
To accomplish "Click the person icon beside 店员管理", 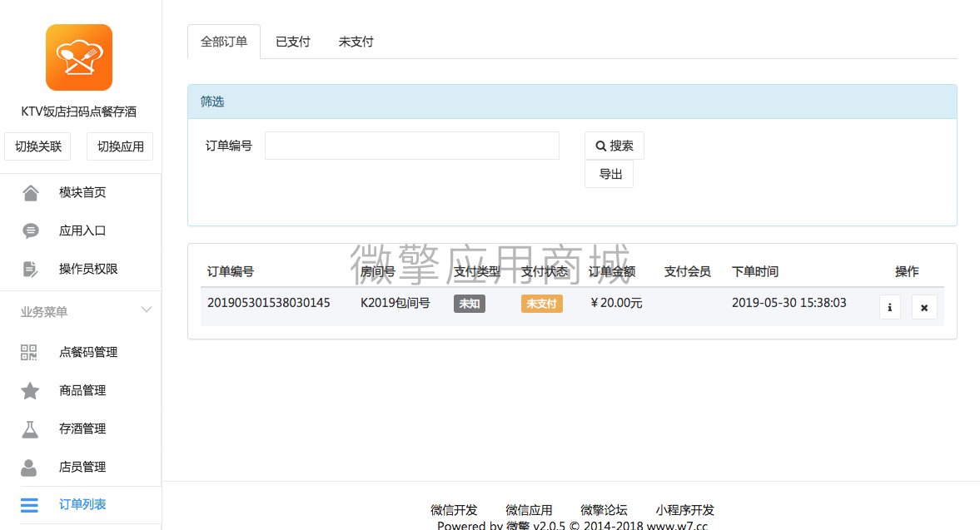I will (29, 468).
